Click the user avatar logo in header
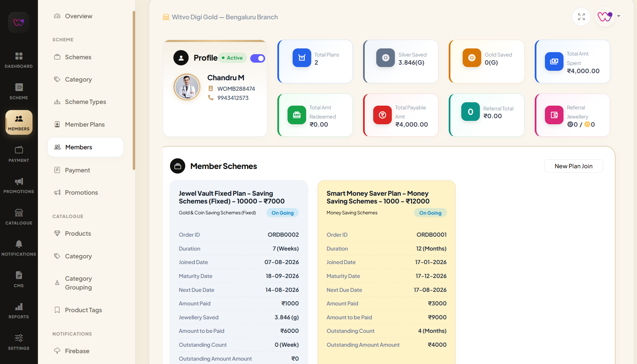 (605, 17)
